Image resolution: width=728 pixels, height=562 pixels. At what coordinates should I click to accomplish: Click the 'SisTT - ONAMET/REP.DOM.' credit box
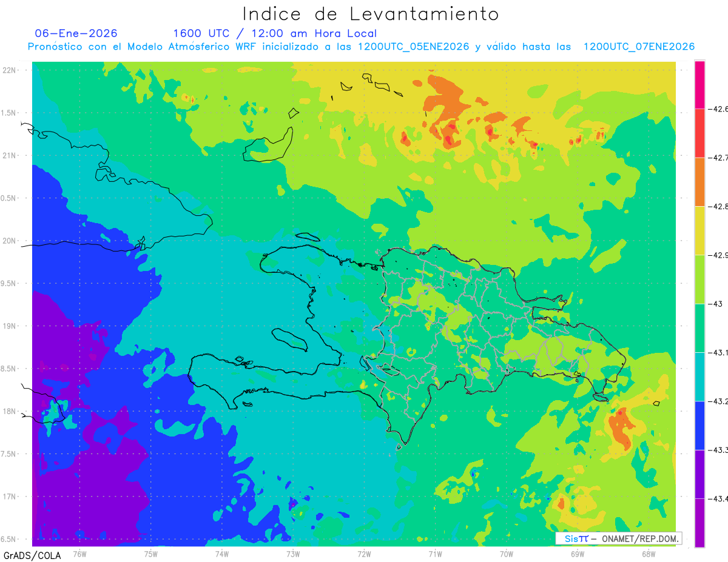618,538
